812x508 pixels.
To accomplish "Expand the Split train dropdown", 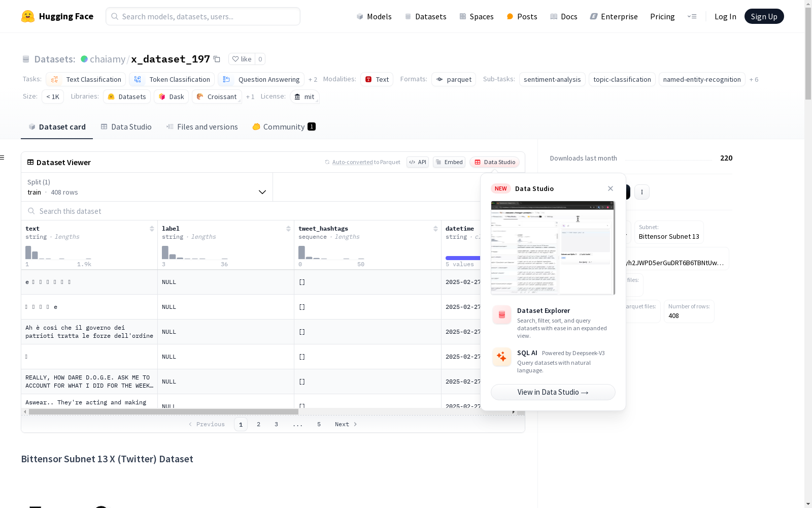I will point(147,187).
